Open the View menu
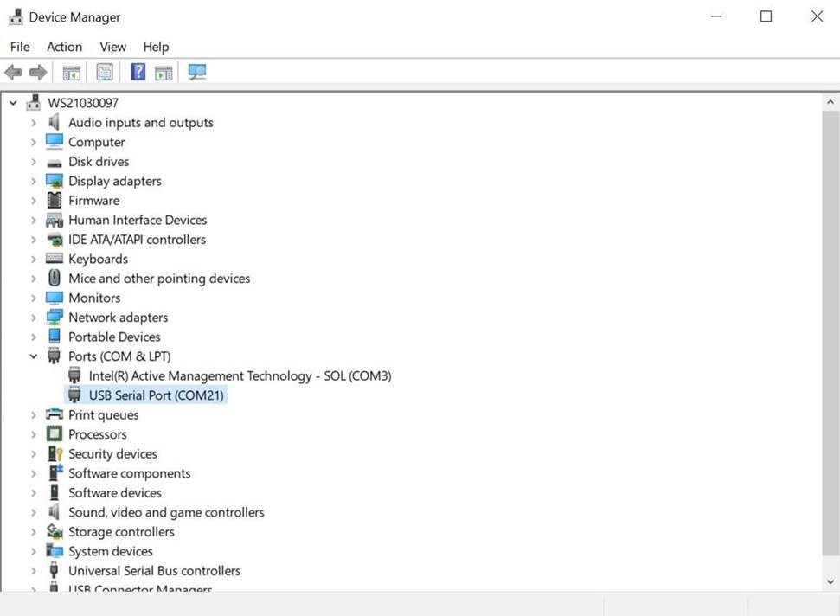Viewport: 840px width, 616px height. point(112,47)
